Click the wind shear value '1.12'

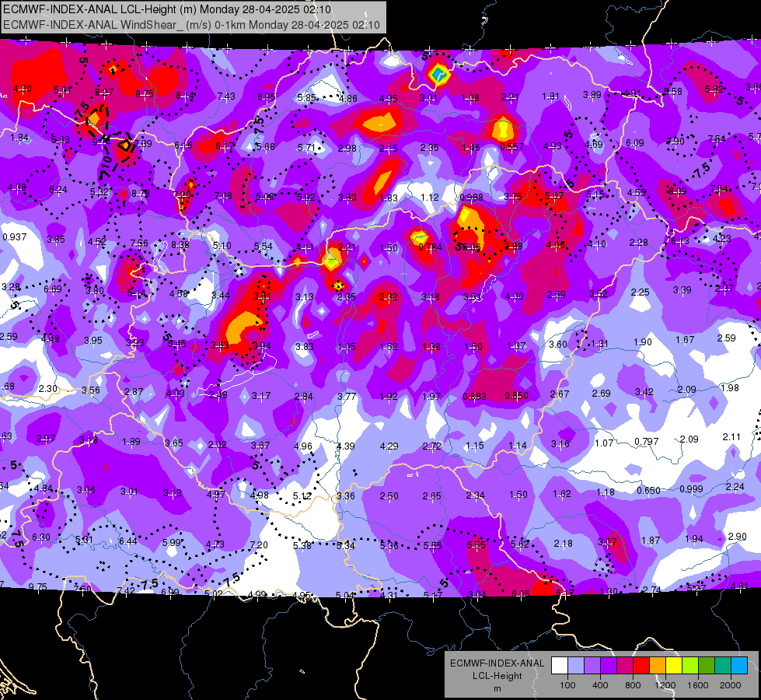[x=430, y=198]
